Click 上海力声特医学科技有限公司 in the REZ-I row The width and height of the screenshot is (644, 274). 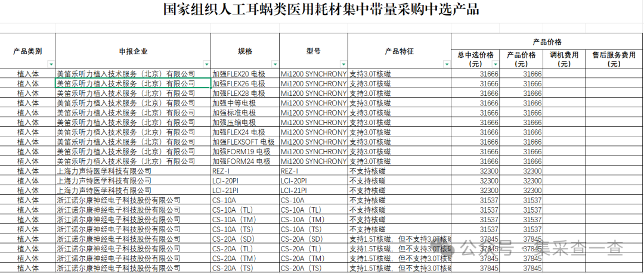[133, 170]
